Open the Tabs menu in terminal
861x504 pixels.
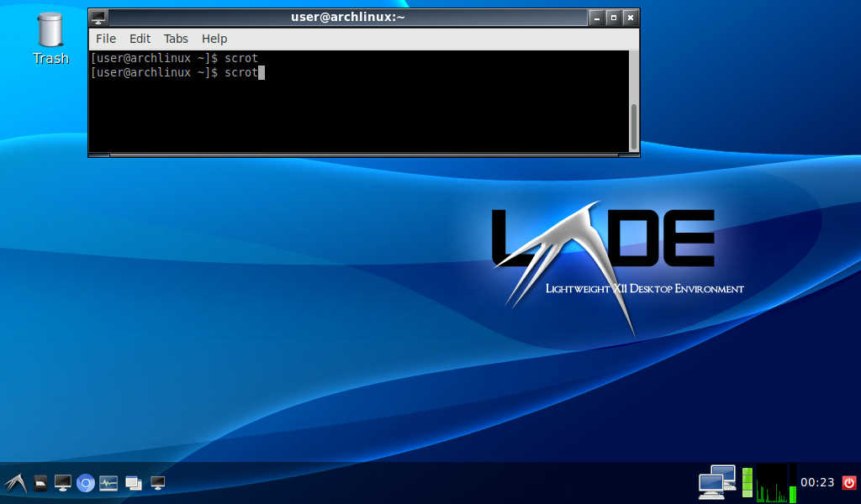[x=176, y=39]
